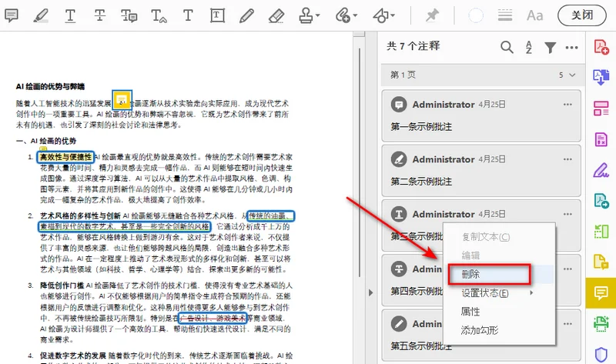
Task: Select the highlight text tool
Action: [41, 15]
